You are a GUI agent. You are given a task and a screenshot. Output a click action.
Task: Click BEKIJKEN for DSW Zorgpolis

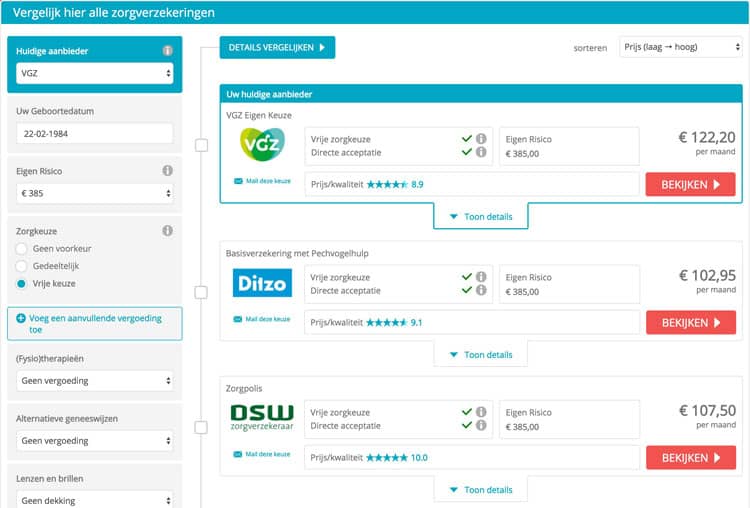click(691, 458)
